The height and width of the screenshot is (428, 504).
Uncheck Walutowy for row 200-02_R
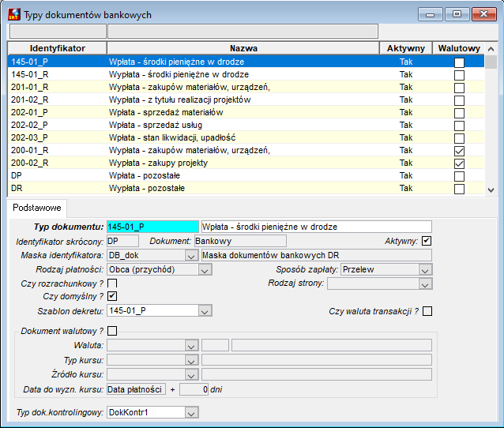pos(459,163)
